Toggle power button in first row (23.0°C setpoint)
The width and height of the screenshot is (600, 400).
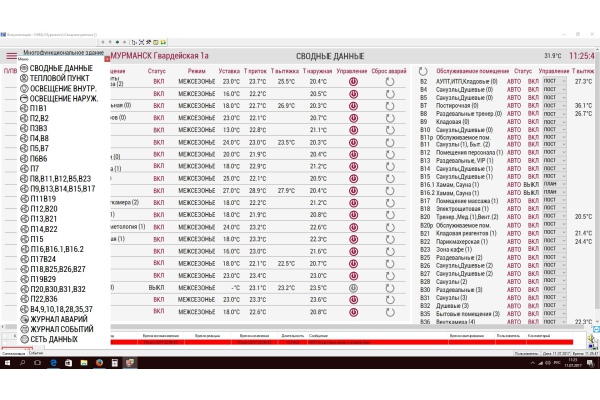point(352,81)
